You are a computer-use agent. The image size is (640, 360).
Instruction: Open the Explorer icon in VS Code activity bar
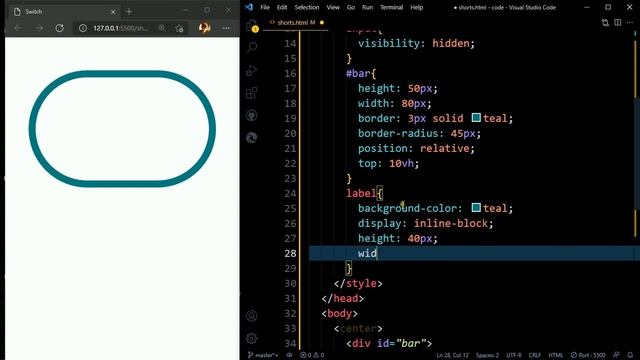pyautogui.click(x=252, y=25)
